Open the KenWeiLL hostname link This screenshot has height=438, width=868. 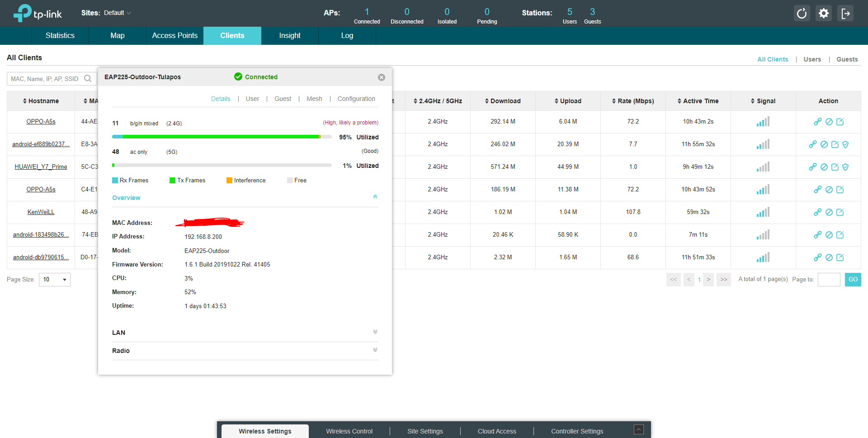pyautogui.click(x=41, y=212)
